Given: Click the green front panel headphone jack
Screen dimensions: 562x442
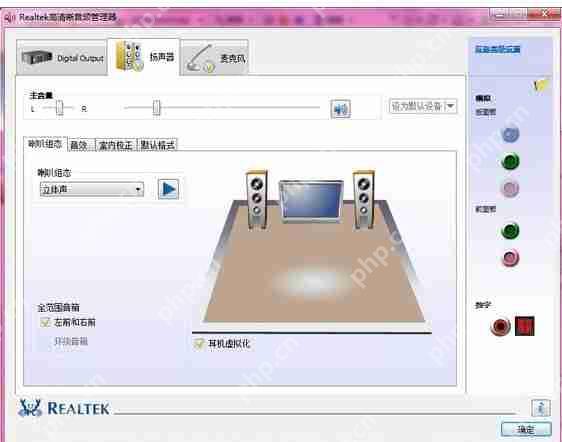Looking at the screenshot, I should pyautogui.click(x=510, y=230).
